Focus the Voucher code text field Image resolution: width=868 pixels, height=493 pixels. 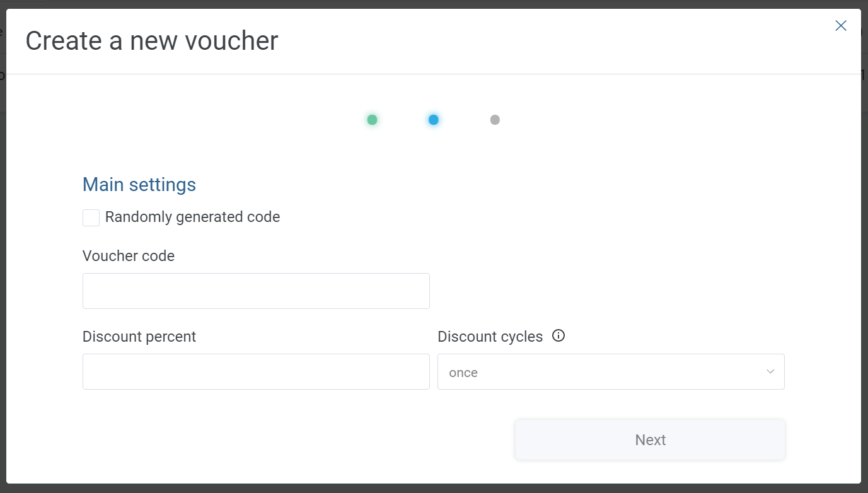pyautogui.click(x=256, y=291)
